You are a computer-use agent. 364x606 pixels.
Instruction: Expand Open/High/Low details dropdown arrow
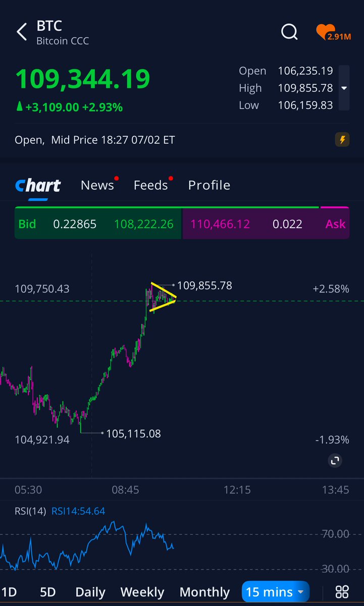click(344, 88)
